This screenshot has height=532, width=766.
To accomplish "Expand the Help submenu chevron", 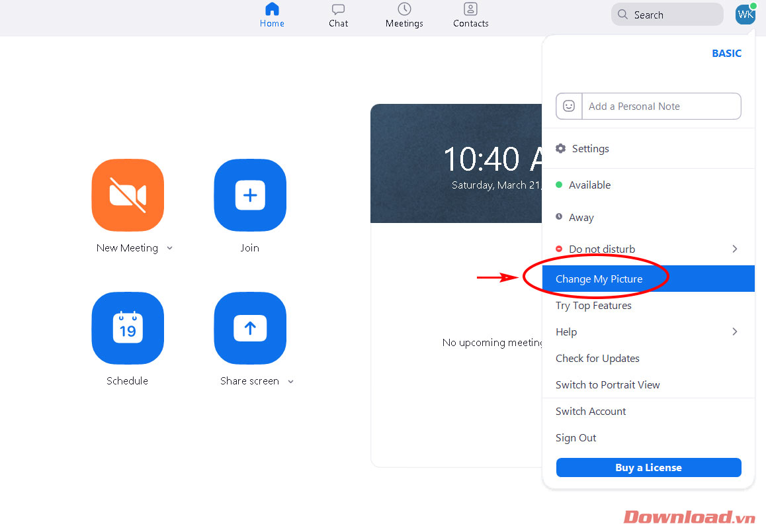I will [734, 332].
